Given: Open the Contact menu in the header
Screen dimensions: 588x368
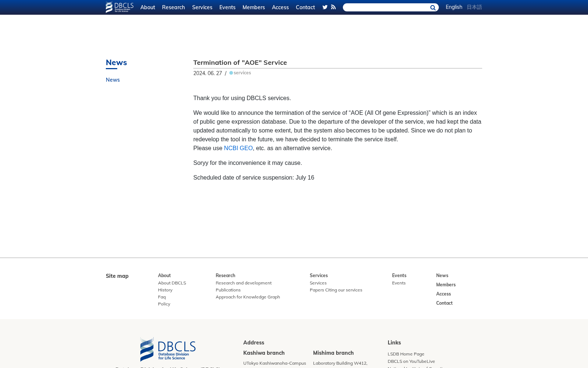Looking at the screenshot, I should [305, 7].
